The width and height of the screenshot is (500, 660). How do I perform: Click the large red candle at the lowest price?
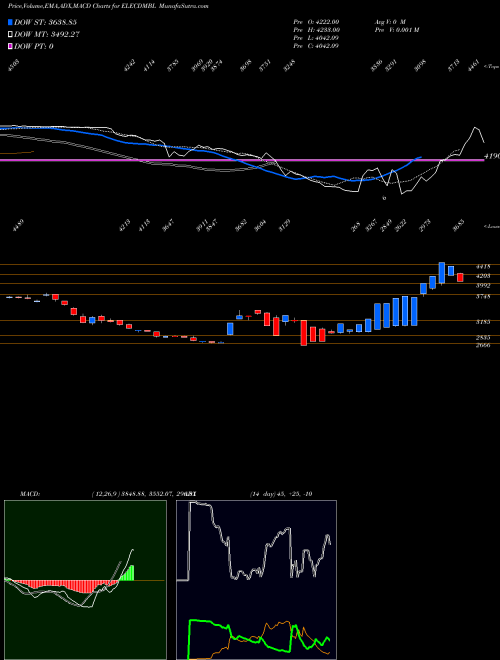(x=303, y=333)
